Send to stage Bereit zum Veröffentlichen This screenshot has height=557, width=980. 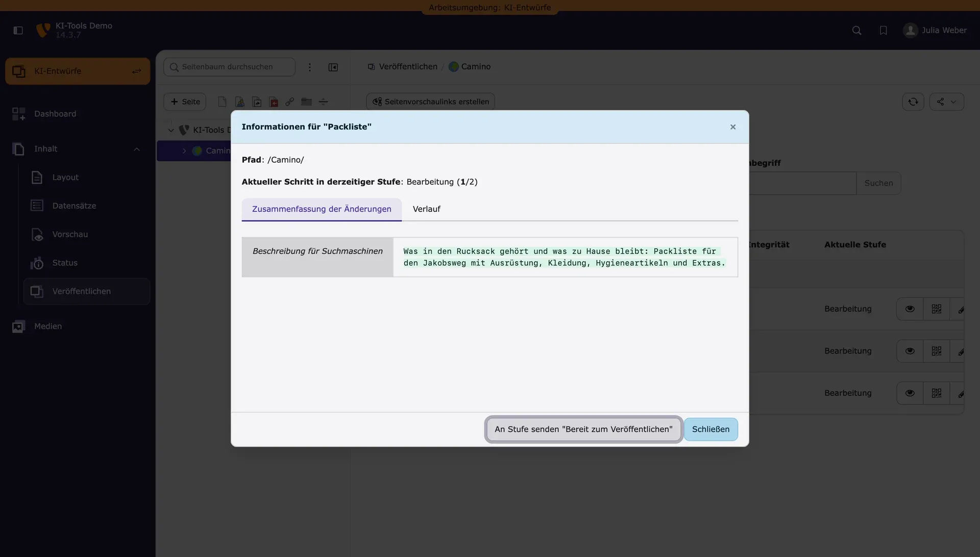(584, 429)
